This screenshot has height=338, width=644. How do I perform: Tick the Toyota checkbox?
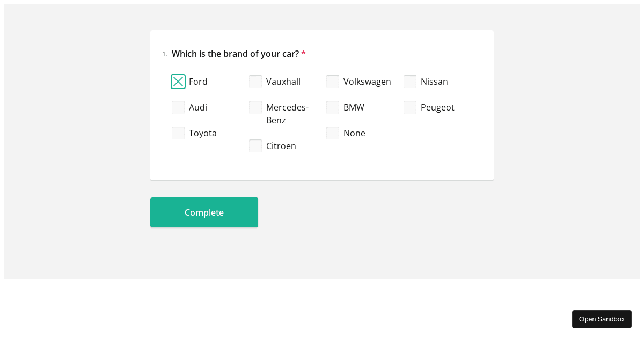(x=178, y=133)
